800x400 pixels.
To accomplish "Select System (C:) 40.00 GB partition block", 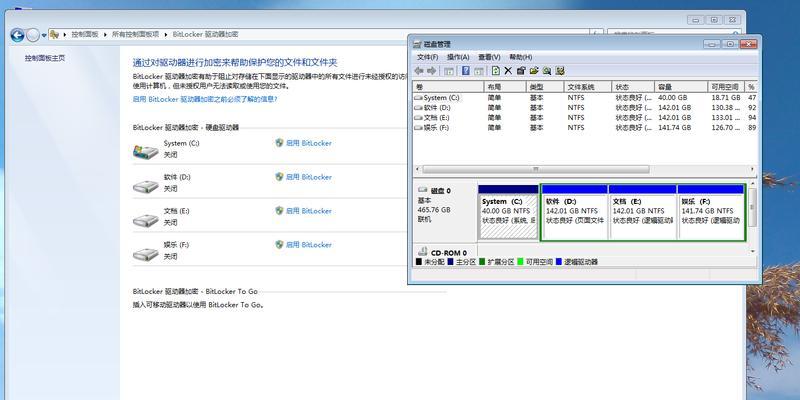I will pyautogui.click(x=508, y=212).
